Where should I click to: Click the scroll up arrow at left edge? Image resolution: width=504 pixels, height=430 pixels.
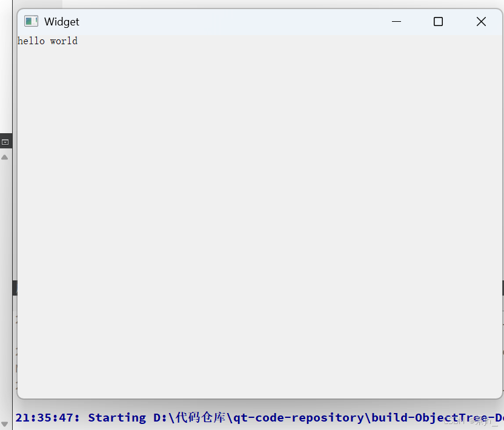point(4,157)
